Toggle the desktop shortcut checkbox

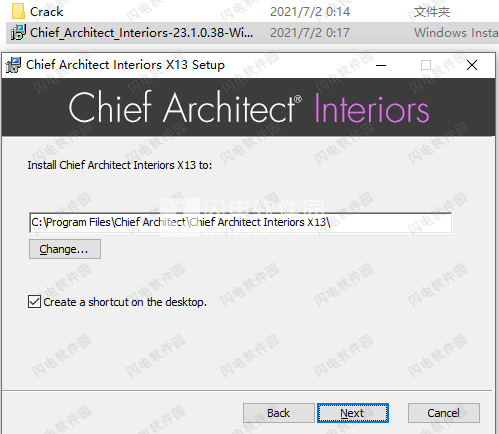(35, 302)
